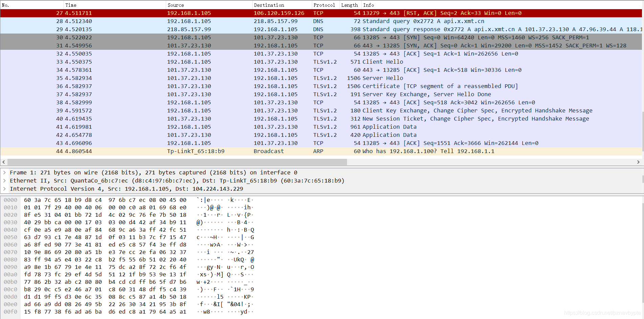Image resolution: width=644 pixels, height=319 pixels.
Task: Select packet 31 SYN, ACK row
Action: pyautogui.click(x=321, y=46)
